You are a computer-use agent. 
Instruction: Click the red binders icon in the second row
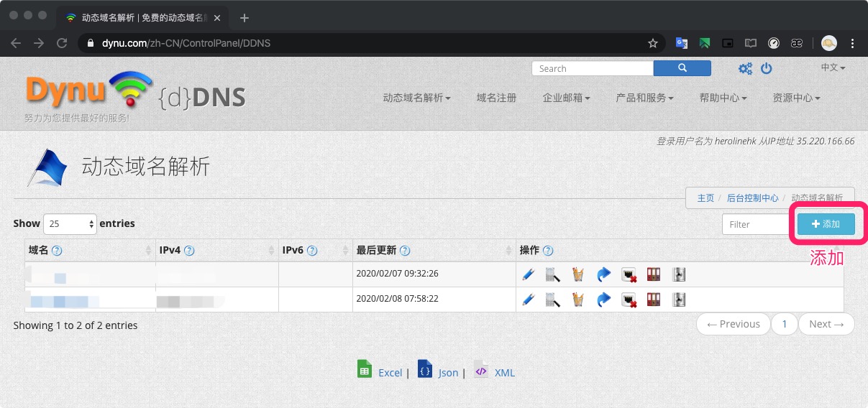point(654,300)
